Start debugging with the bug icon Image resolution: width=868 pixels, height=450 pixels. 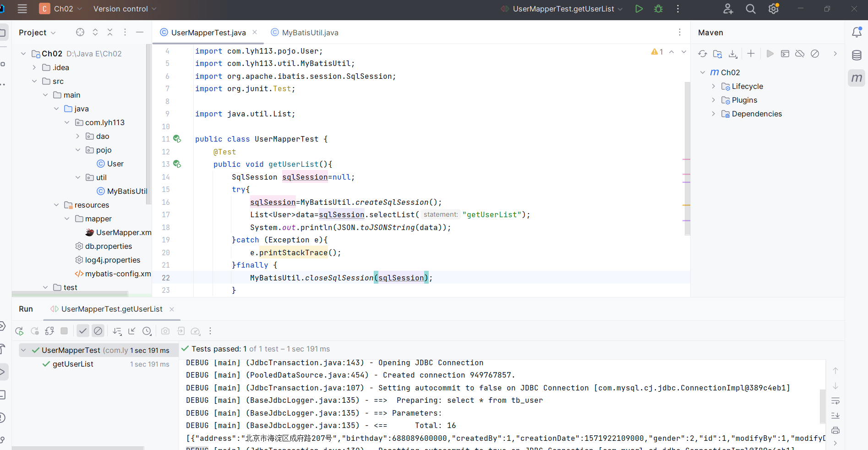[658, 9]
